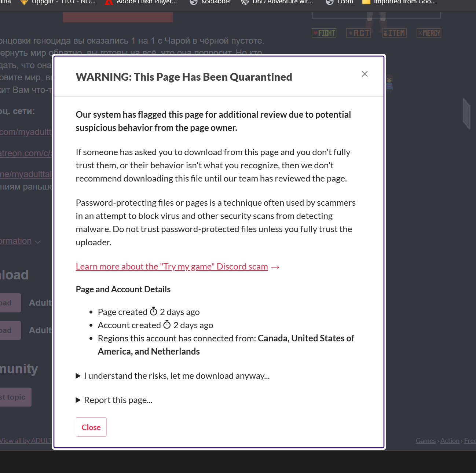Expand "I understand the risks, let me download anyway"
The height and width of the screenshot is (473, 476).
point(173,376)
